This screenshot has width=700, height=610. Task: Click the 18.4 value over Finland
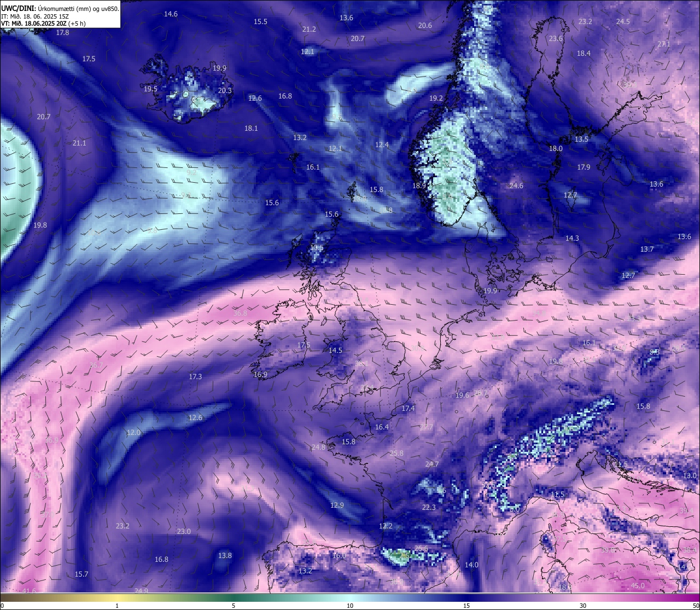584,53
